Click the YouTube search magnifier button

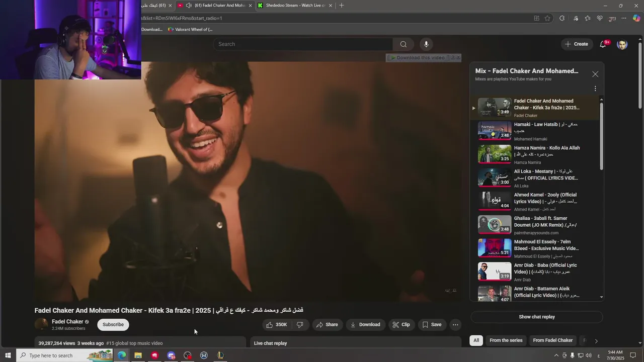tap(403, 44)
